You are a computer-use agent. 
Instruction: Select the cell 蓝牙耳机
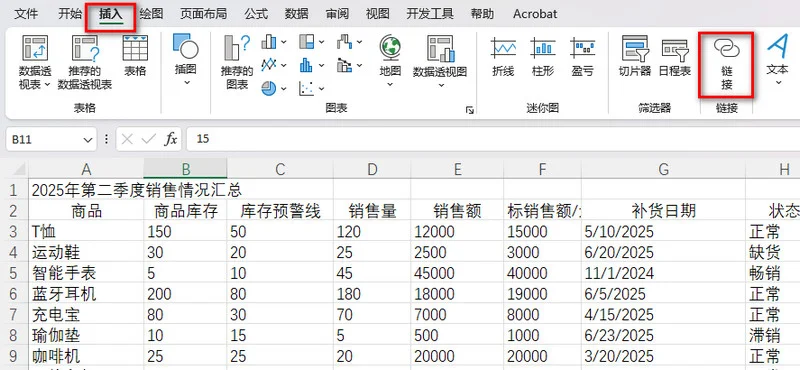pos(86,294)
